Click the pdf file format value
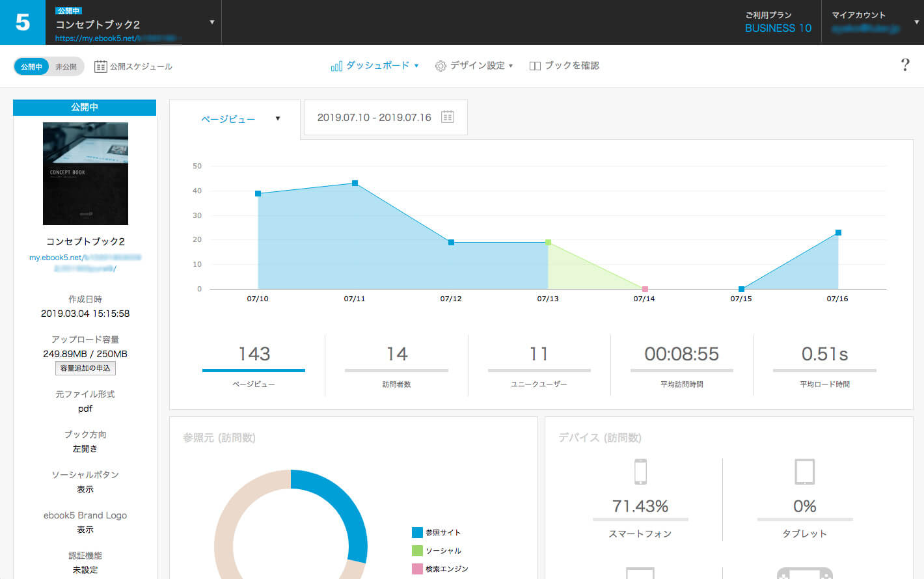 tap(85, 409)
